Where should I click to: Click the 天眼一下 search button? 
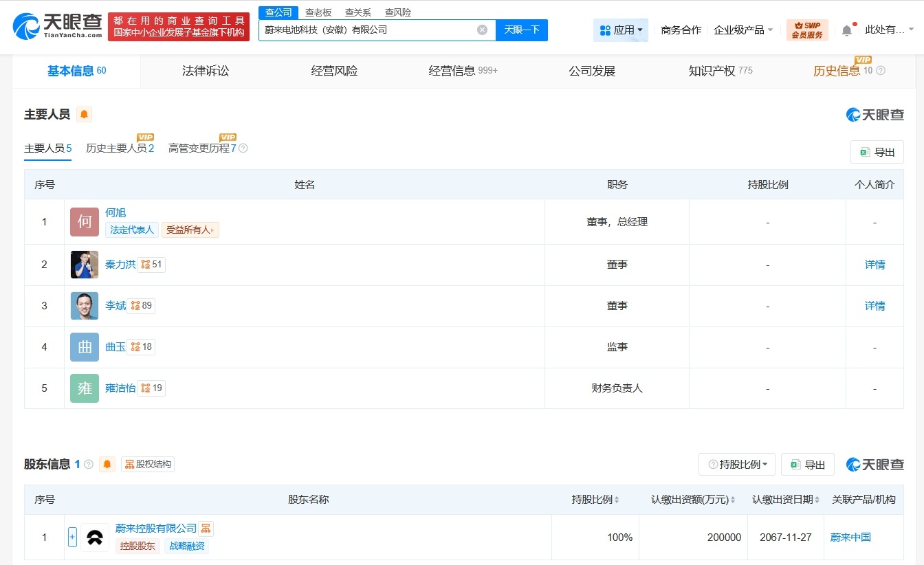520,30
